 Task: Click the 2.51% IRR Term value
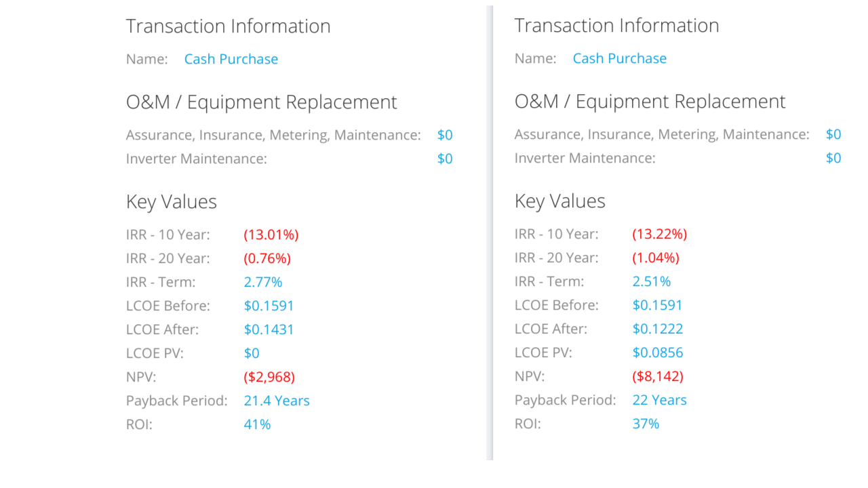point(652,281)
